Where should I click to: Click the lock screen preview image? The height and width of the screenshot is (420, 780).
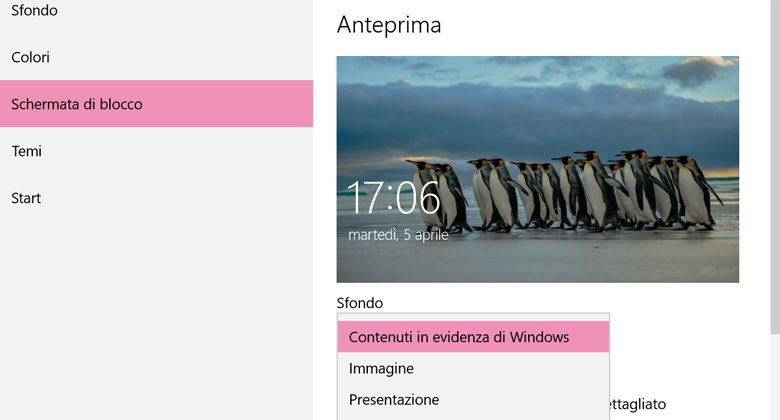tap(538, 169)
